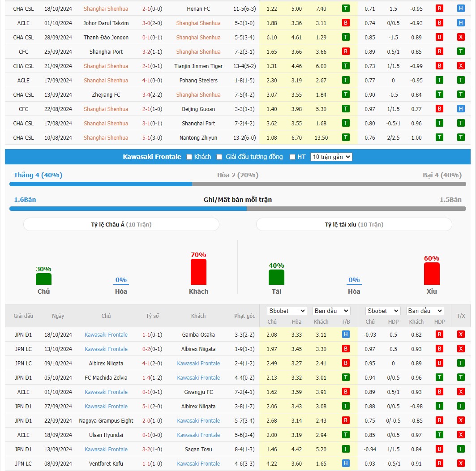476x471 pixels.
Task: Open the second Sbobet dropdown above Chủ HDP
Action: [x=382, y=311]
